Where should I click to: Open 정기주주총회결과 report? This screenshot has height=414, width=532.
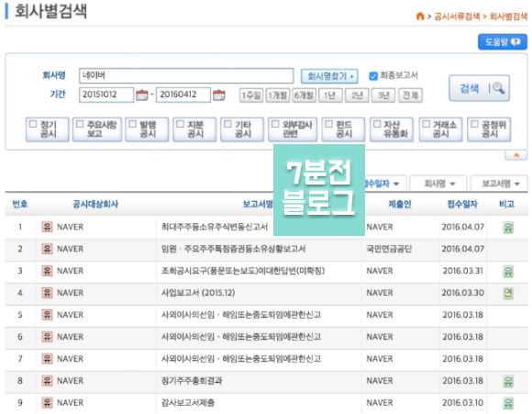click(x=192, y=381)
